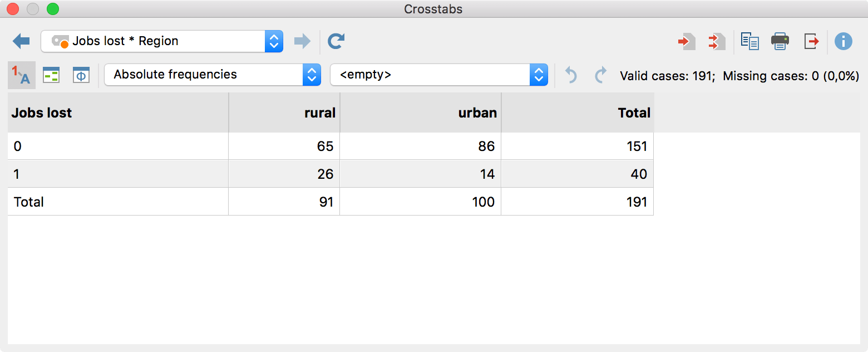
Task: Click the rural column header
Action: pos(284,113)
